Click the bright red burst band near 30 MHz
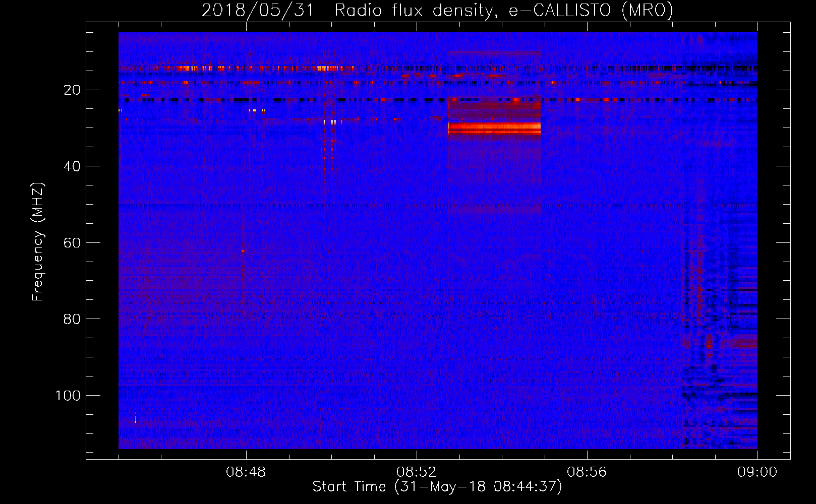This screenshot has height=504, width=816. (494, 129)
